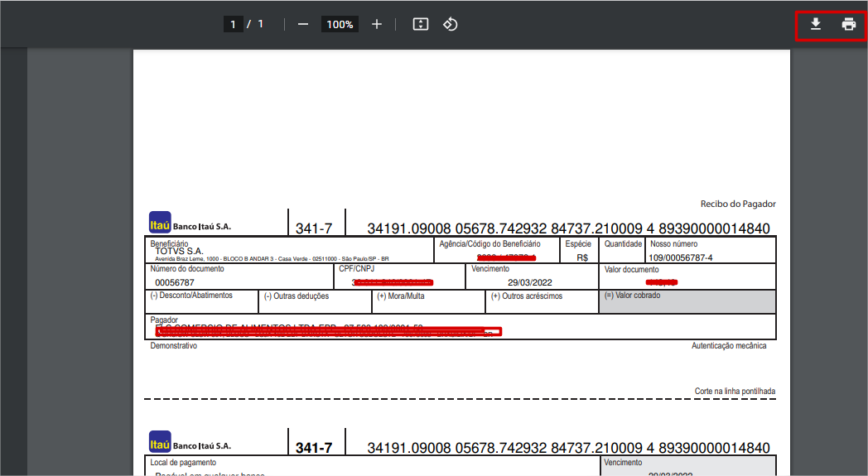The width and height of the screenshot is (868, 476).
Task: Select the '(-) Outras deduções' field label
Action: point(297,296)
